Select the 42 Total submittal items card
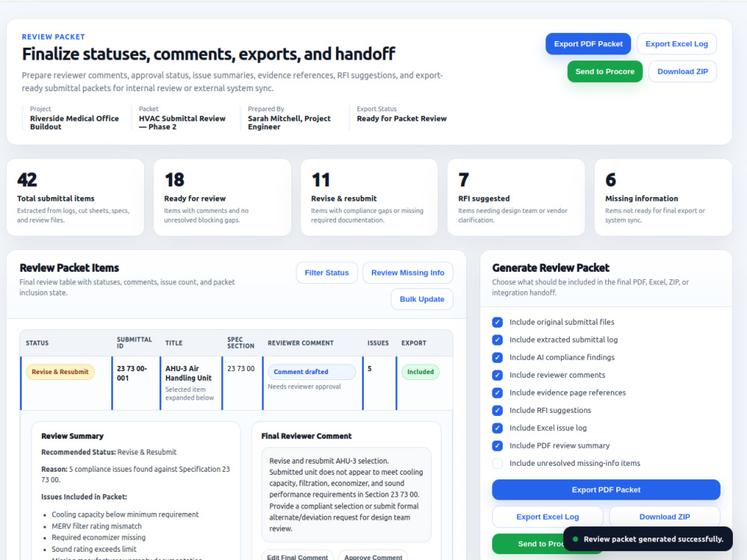747x560 pixels. 75,197
